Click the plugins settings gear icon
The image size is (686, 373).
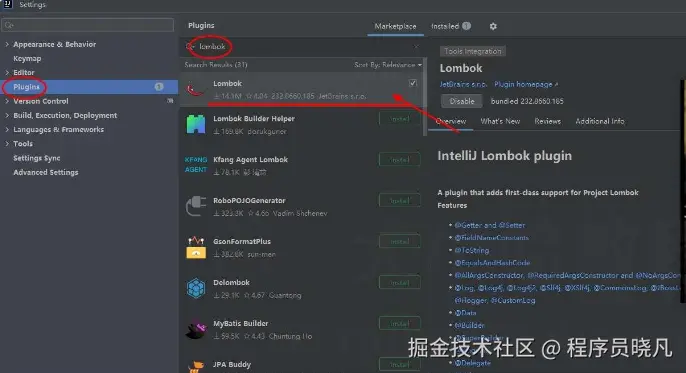coord(493,26)
